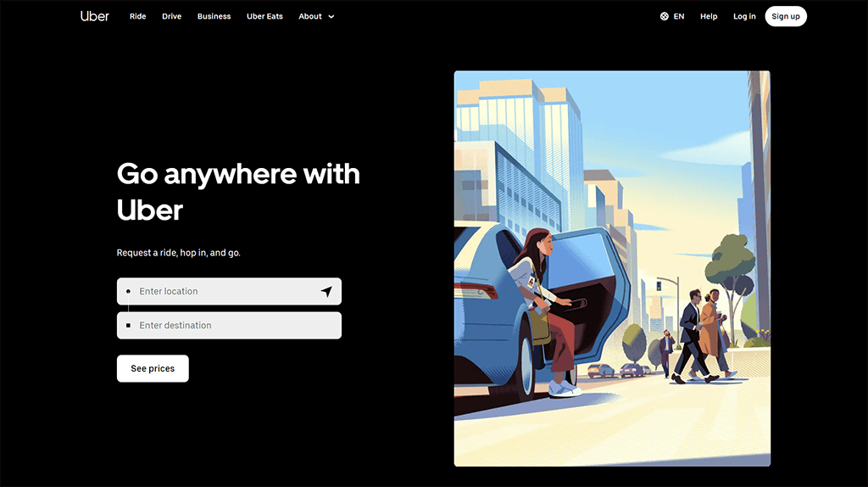This screenshot has height=487, width=868.
Task: Click the Sign up button
Action: pos(786,17)
